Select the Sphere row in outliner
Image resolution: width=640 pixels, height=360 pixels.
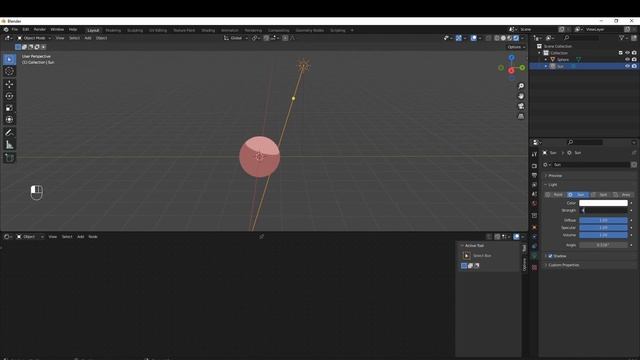click(584, 60)
